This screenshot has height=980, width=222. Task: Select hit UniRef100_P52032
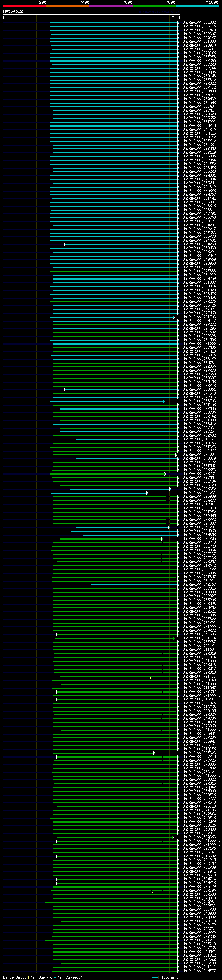pyautogui.click(x=199, y=436)
